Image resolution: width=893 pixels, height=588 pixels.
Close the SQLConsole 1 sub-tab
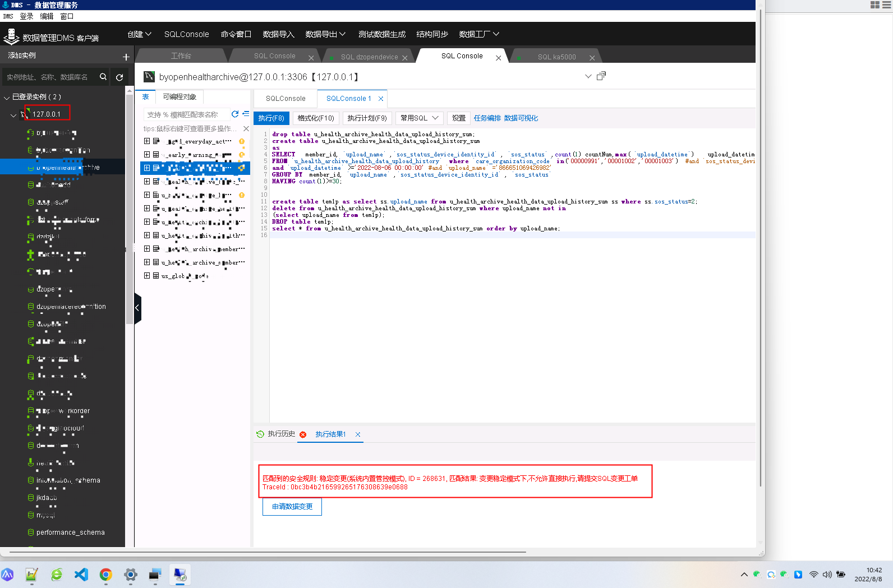381,99
